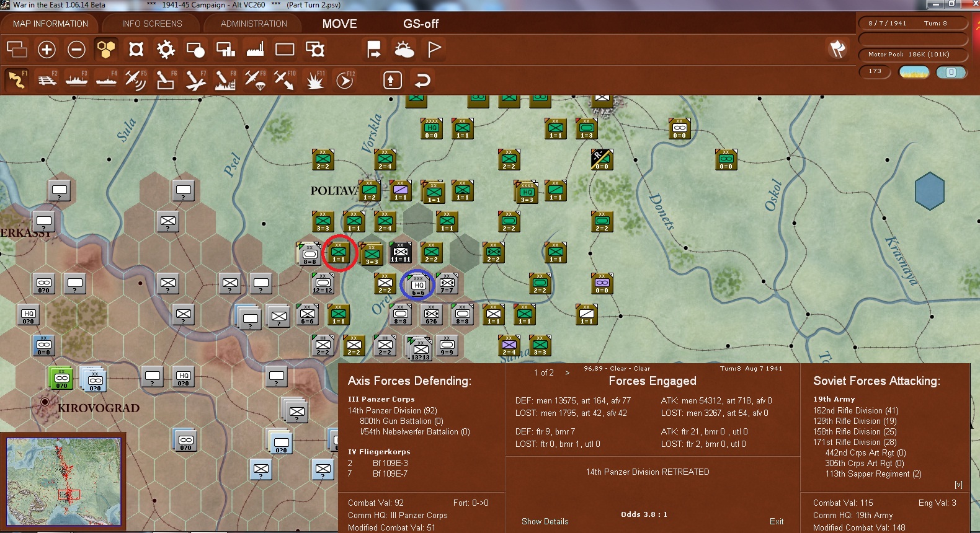
Task: Click the GS-off mode label
Action: pyautogui.click(x=421, y=24)
